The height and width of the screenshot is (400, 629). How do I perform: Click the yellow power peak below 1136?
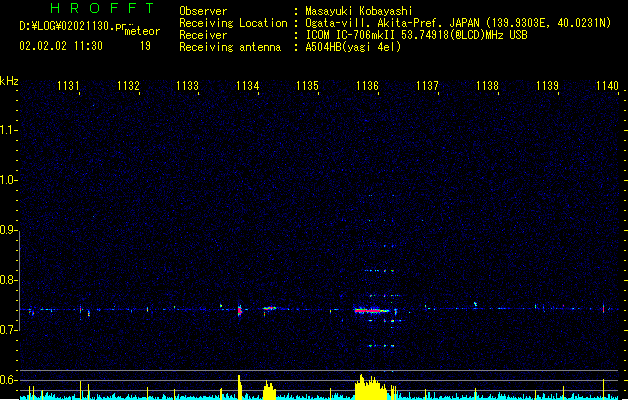pos(371,387)
